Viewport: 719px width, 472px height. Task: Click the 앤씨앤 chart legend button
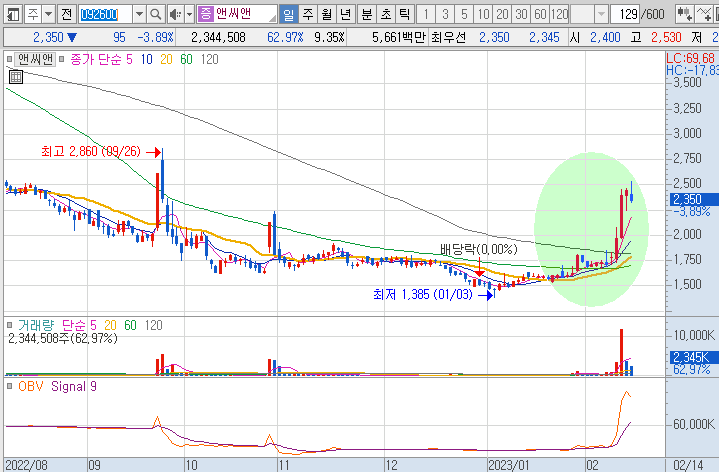35,59
